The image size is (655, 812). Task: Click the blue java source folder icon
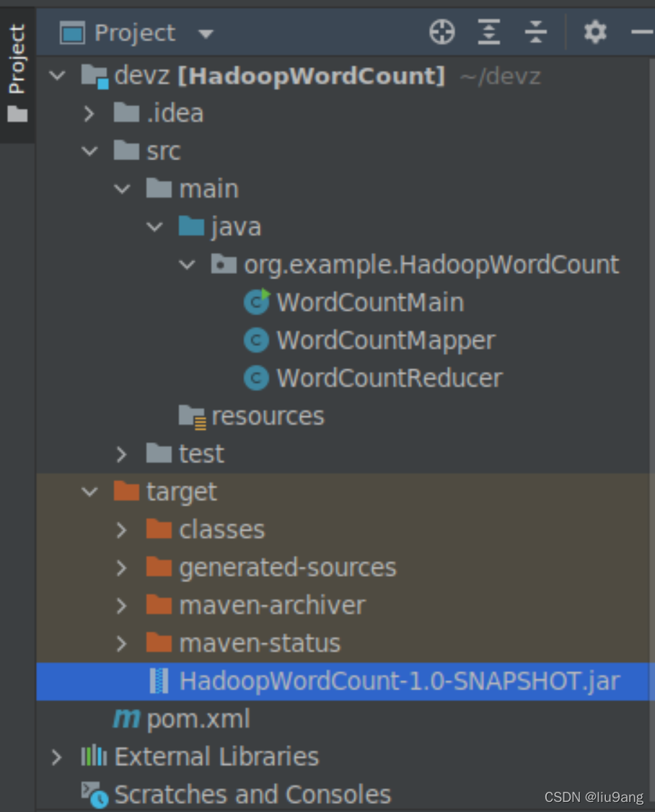point(191,226)
